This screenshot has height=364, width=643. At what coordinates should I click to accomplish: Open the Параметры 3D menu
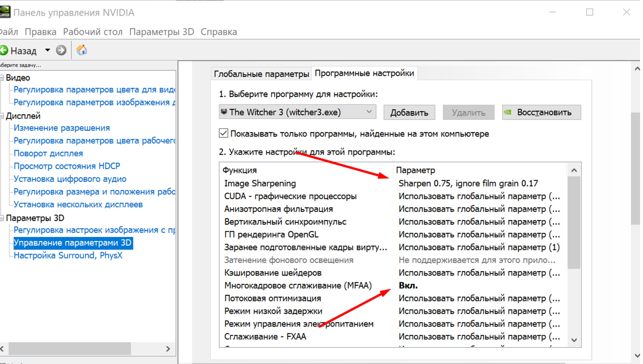tap(161, 32)
